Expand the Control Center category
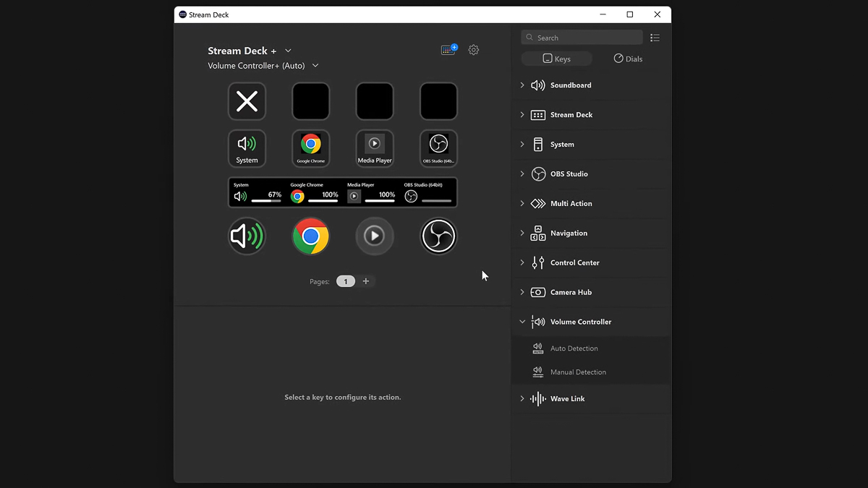 pos(522,263)
